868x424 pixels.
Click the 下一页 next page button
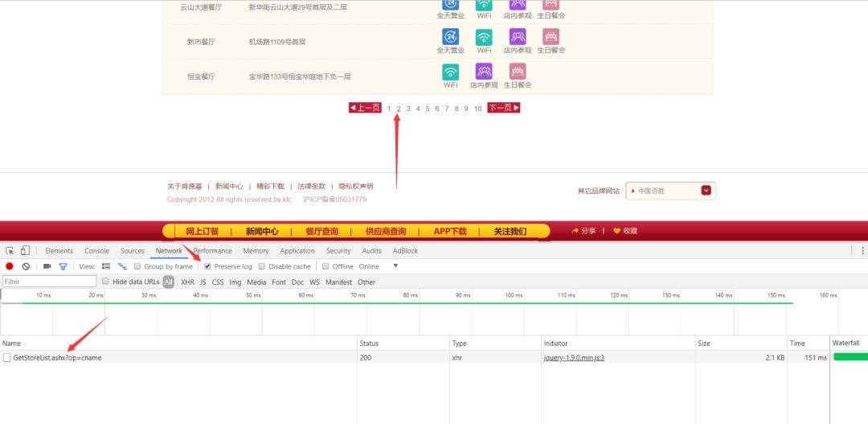click(x=503, y=108)
